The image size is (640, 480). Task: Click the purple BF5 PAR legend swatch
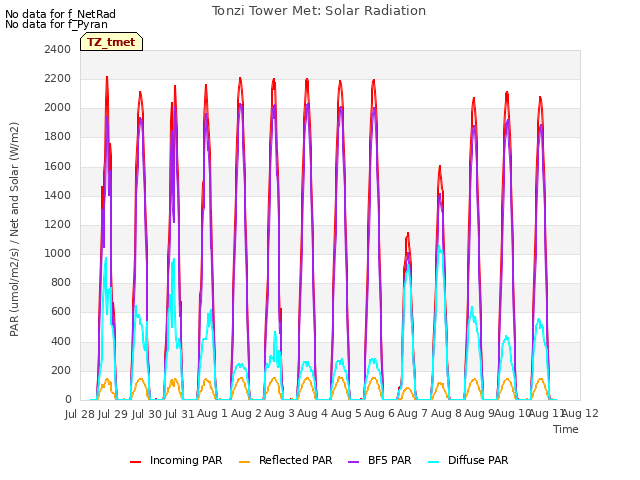click(x=353, y=462)
